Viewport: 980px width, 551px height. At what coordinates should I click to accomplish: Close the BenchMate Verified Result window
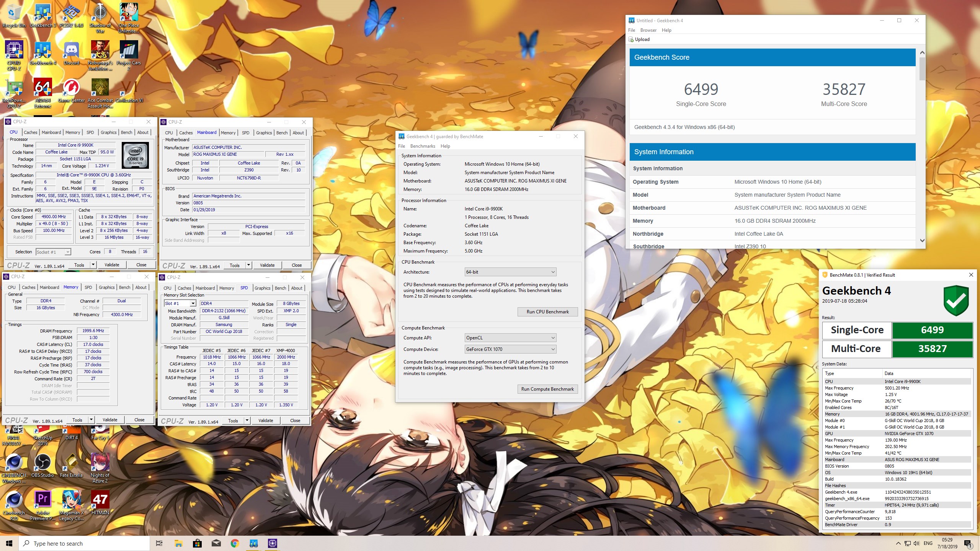[971, 275]
